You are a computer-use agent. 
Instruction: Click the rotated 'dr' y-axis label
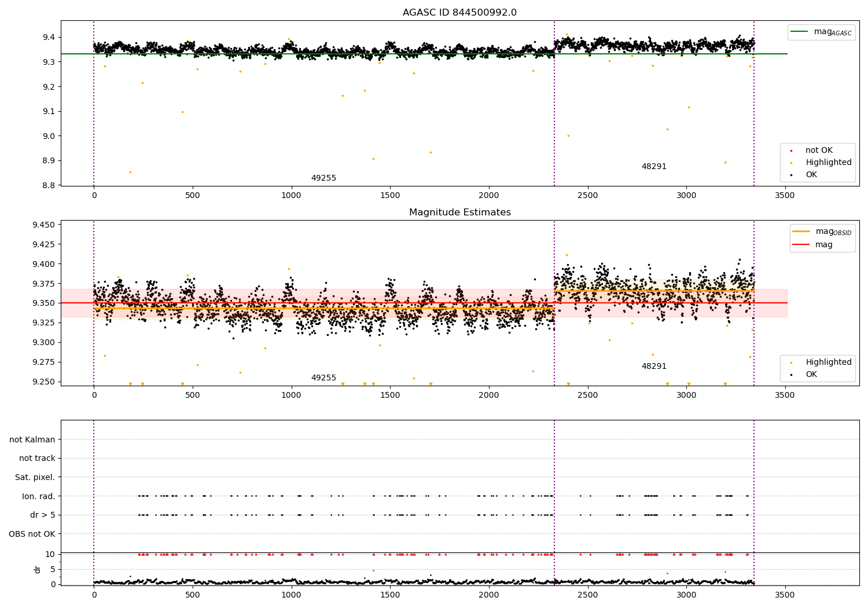(x=38, y=569)
